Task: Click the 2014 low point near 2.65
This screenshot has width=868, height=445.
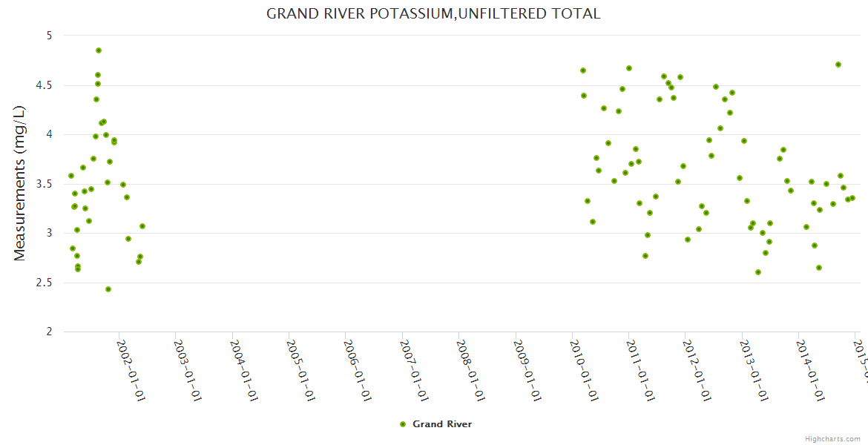Action: point(819,268)
